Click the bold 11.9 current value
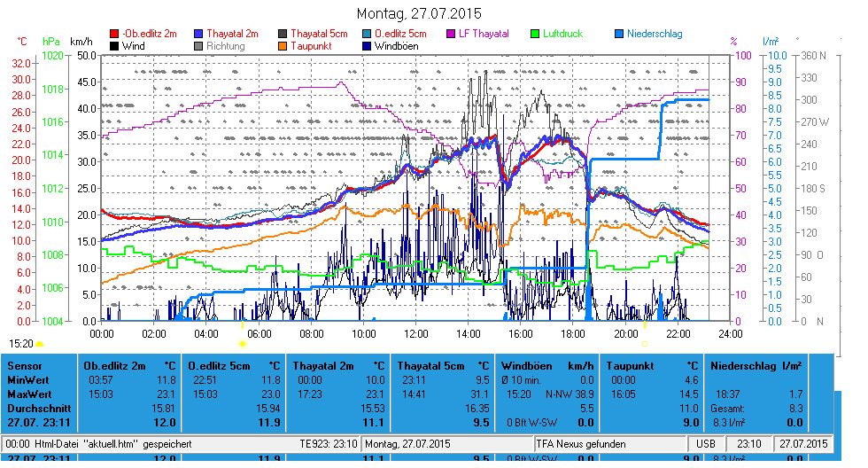The image size is (868, 468). [x=269, y=423]
